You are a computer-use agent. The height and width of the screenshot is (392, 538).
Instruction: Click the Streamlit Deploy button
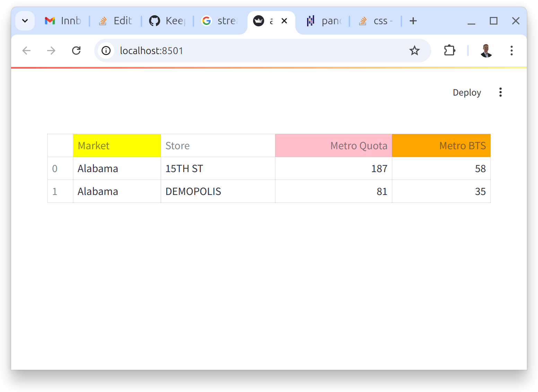click(467, 92)
